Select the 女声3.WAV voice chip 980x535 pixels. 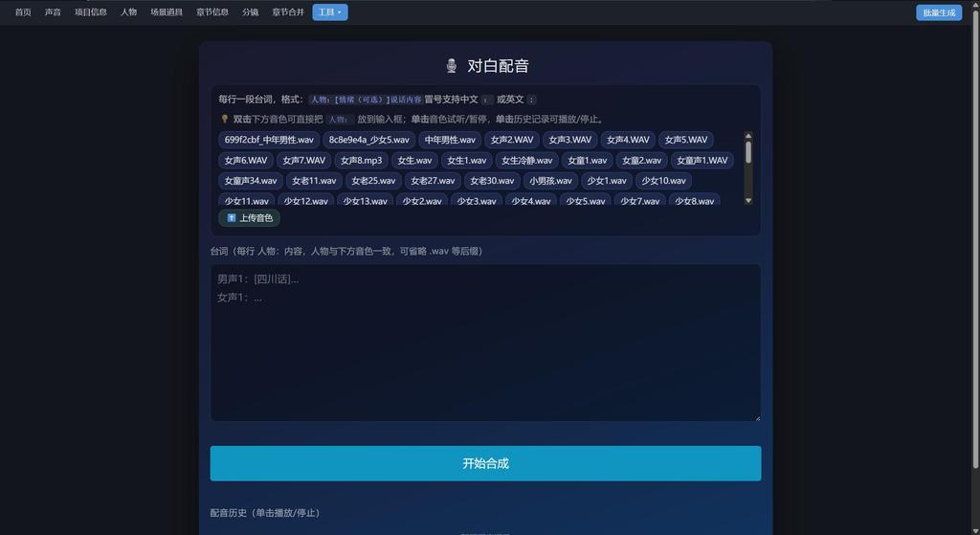pos(570,140)
